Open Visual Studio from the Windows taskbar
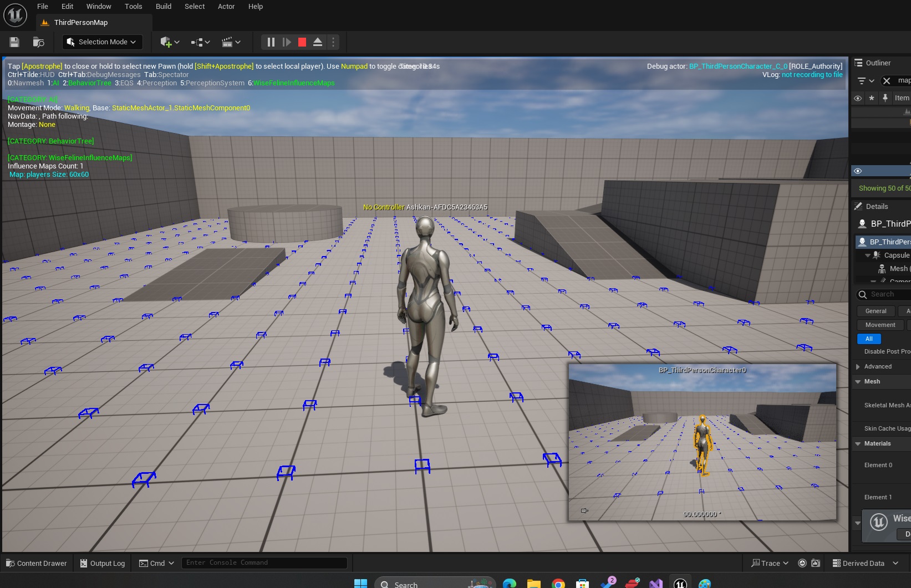 tap(655, 584)
